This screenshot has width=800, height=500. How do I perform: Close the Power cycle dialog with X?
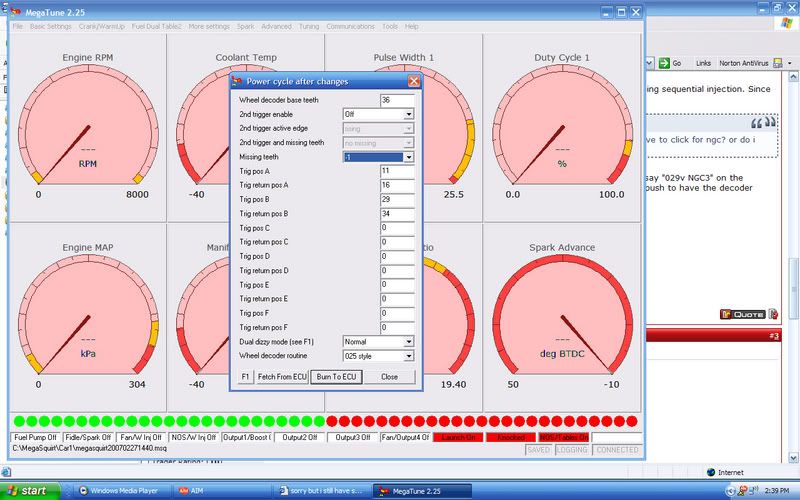(x=414, y=81)
